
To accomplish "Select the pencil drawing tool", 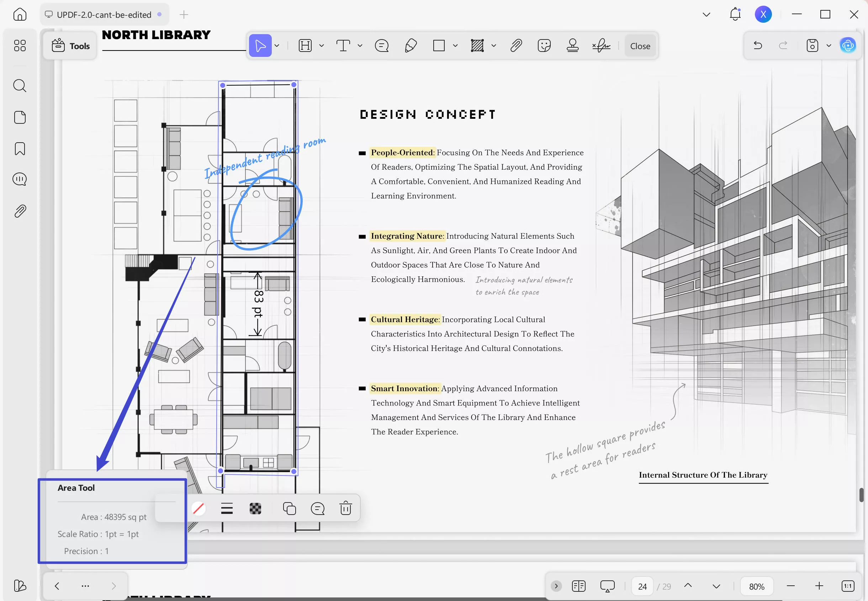I will pyautogui.click(x=411, y=46).
